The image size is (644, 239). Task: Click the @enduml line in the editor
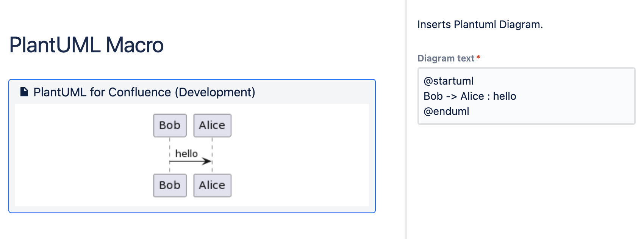(446, 111)
